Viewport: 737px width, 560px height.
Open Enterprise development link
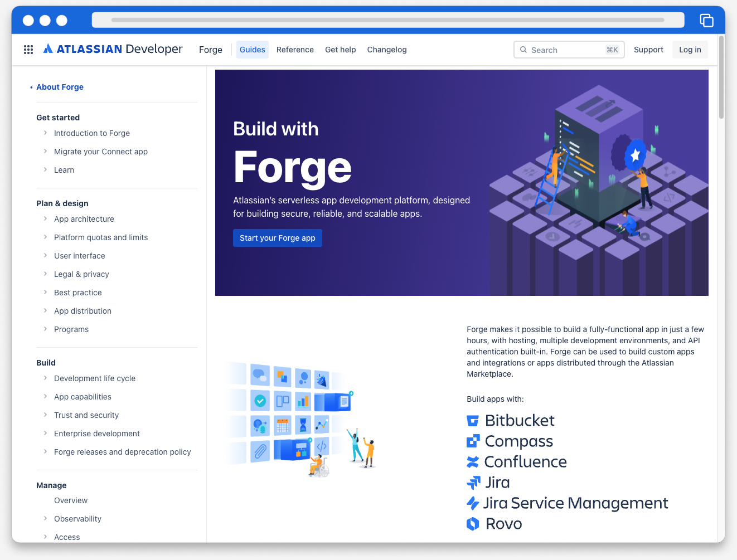[x=97, y=434]
